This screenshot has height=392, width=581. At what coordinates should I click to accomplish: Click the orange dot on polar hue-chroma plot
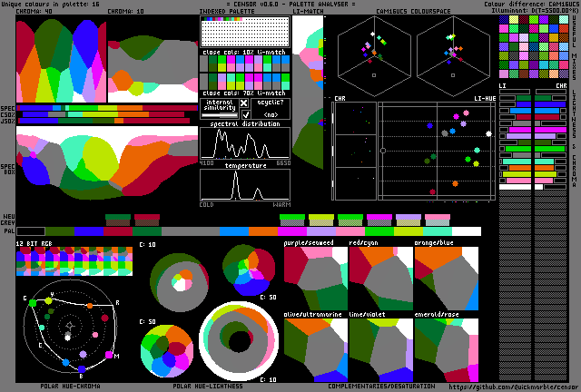[90, 306]
